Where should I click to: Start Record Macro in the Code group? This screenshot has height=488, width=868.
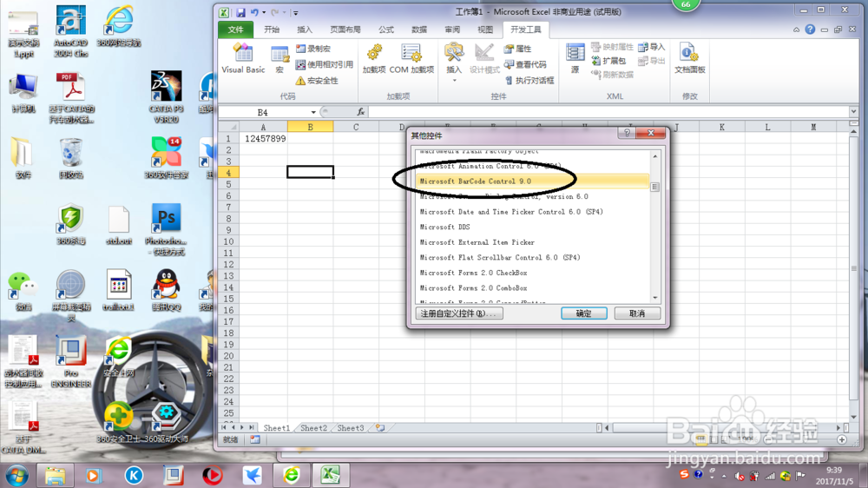pos(313,49)
